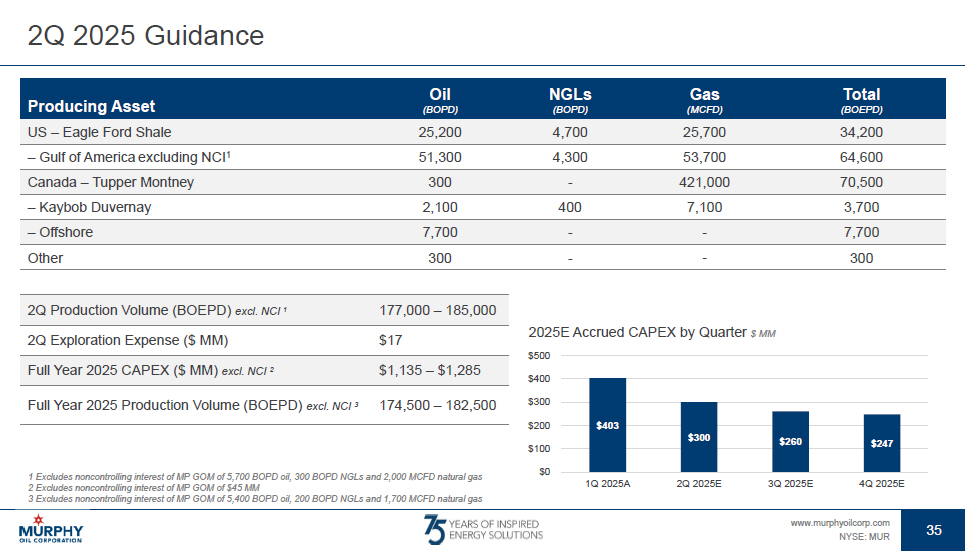Select the Total (BOEPD) column header
Viewport: 965px width, 557px height.
pyautogui.click(x=861, y=100)
